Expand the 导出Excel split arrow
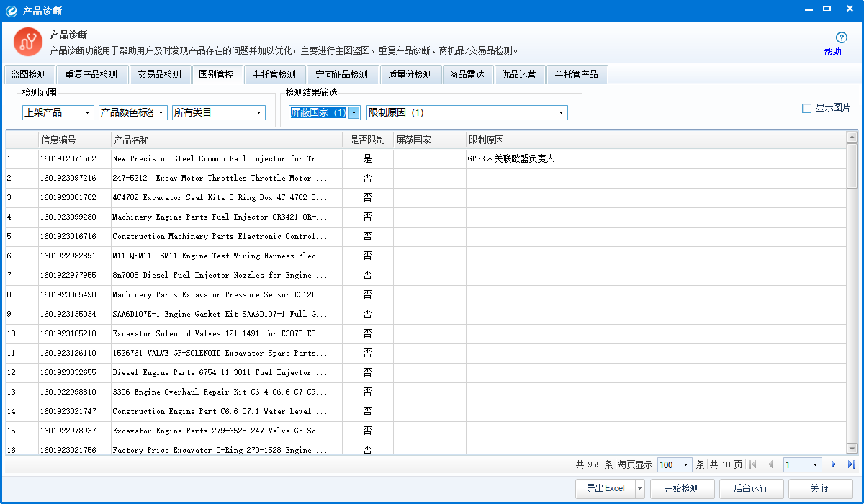864x504 pixels. 640,488
